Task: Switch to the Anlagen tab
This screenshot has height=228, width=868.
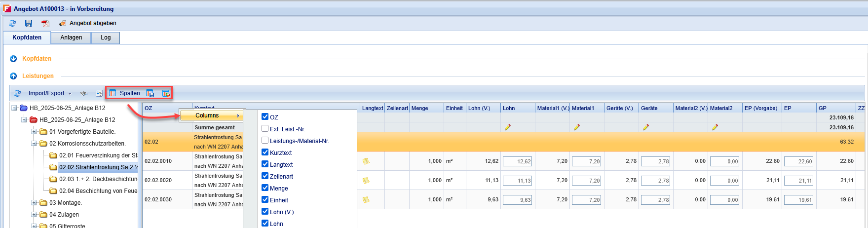Action: [x=71, y=38]
